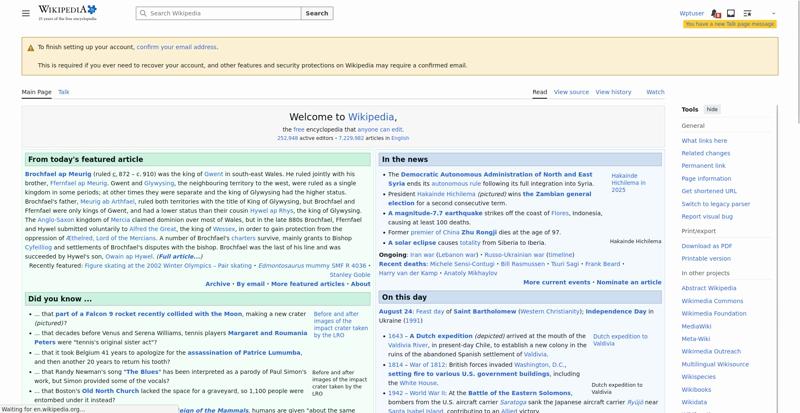The width and height of the screenshot is (800, 413).
Task: Click Report visual bug
Action: (x=707, y=216)
